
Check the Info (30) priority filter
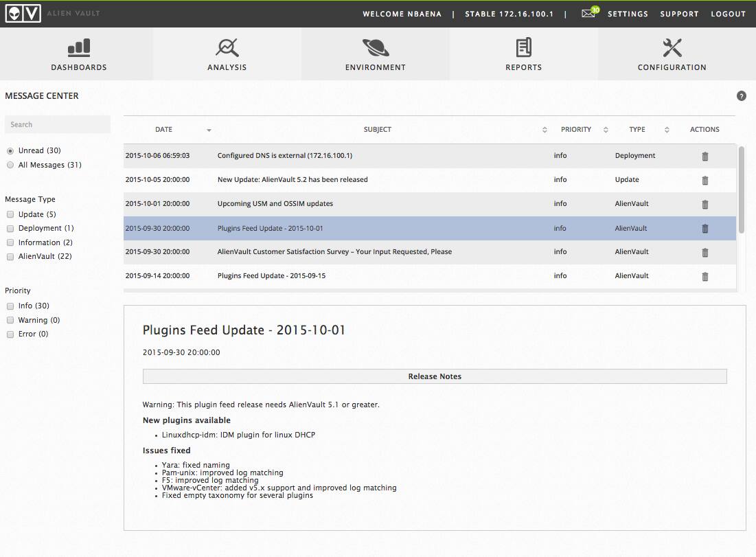[x=10, y=306]
